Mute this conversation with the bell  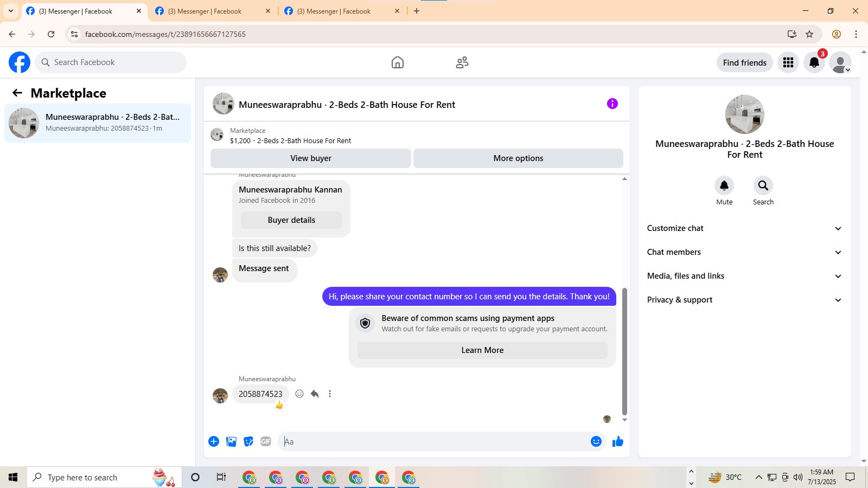(724, 185)
